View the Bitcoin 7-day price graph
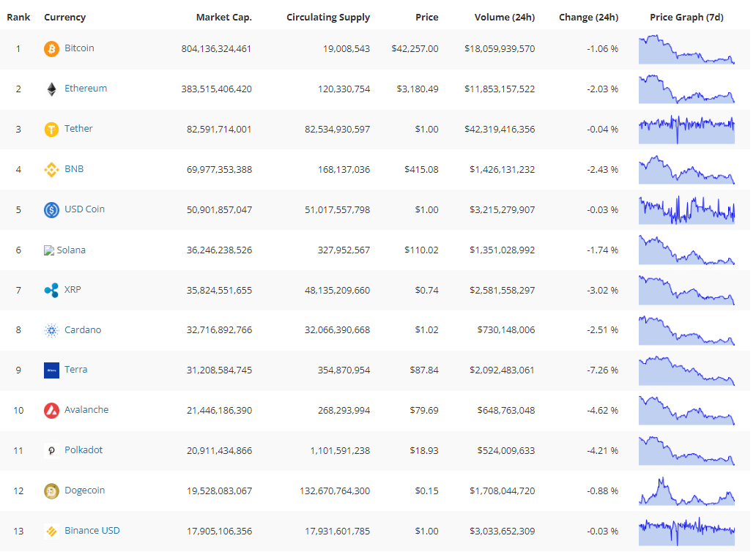Viewport: 756px width, 552px height. (x=686, y=49)
